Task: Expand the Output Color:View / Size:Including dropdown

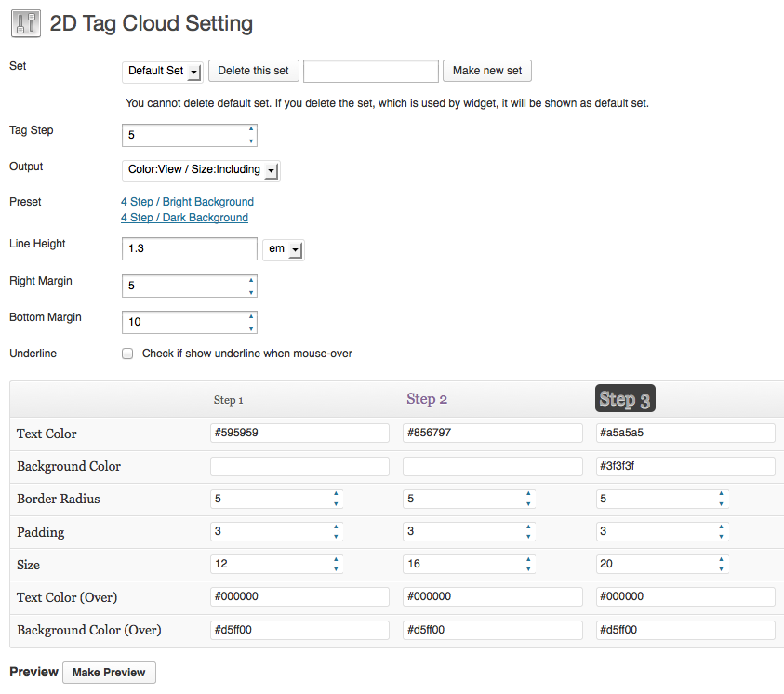Action: click(201, 170)
